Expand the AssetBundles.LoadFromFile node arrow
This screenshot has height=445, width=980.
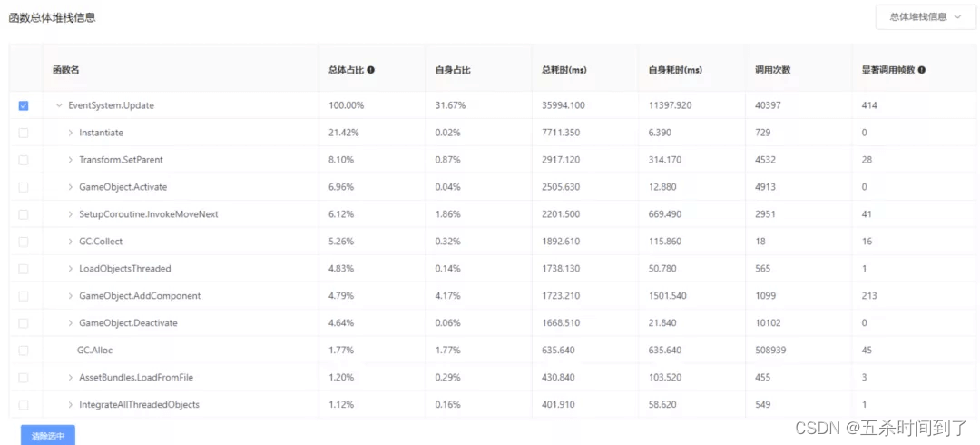click(x=71, y=378)
